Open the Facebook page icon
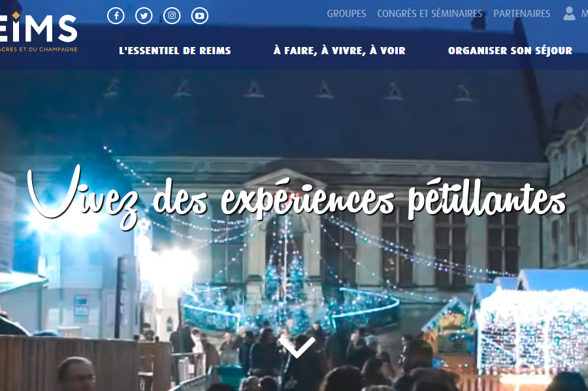This screenshot has height=391, width=588. point(116,16)
